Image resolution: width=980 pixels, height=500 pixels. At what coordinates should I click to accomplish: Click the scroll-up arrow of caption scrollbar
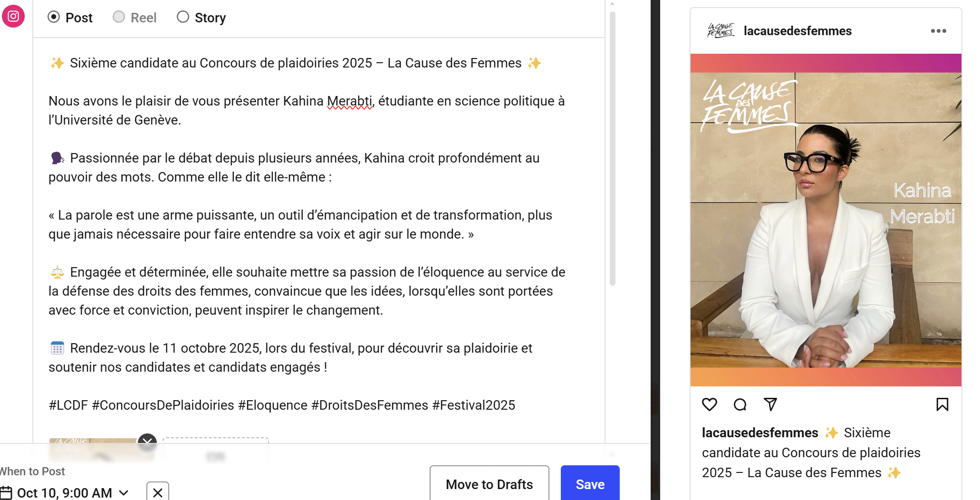click(x=612, y=4)
